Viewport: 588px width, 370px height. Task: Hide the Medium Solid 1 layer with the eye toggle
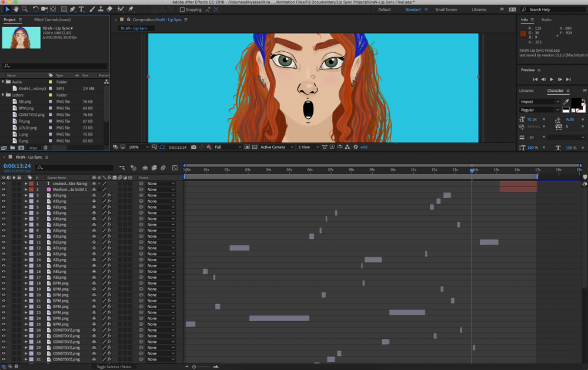pos(4,189)
